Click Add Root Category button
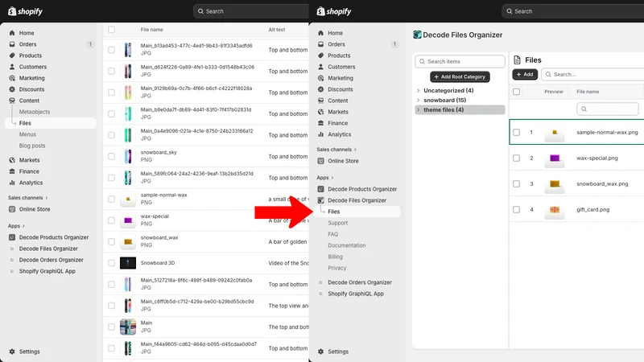Viewport: 644px width, 362px height. point(460,76)
